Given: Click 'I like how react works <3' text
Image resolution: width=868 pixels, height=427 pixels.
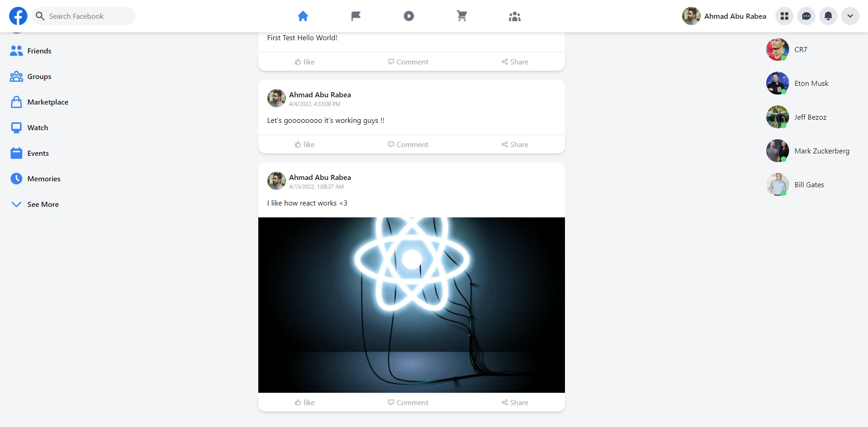Looking at the screenshot, I should 307,203.
